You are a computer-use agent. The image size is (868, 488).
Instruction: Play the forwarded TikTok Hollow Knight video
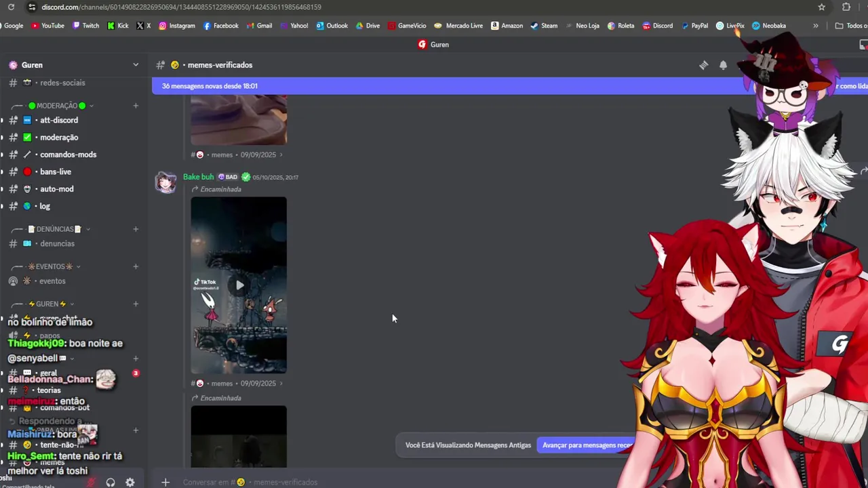[239, 285]
